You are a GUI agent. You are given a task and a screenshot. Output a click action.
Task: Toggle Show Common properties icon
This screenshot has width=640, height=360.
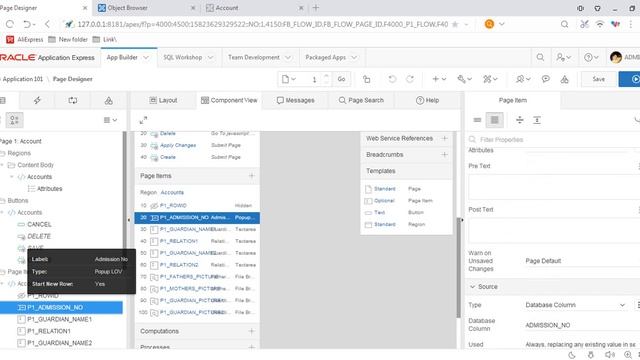pos(477,120)
